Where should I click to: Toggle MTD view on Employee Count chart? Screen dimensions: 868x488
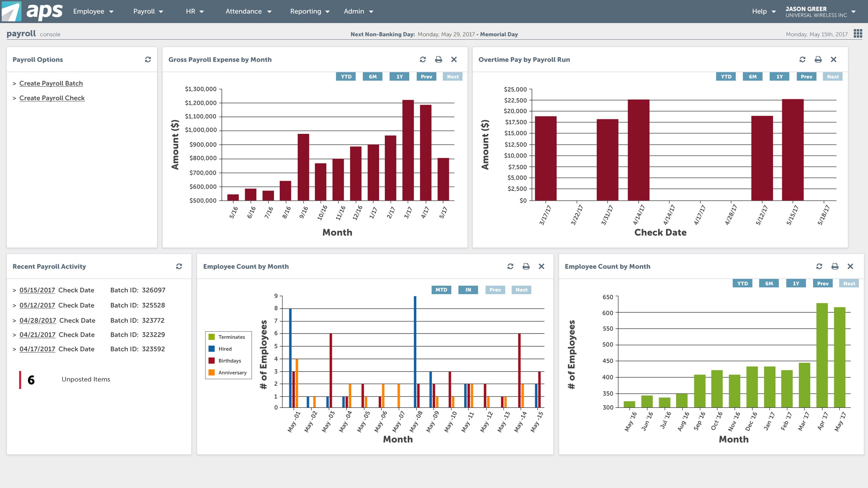pyautogui.click(x=441, y=290)
